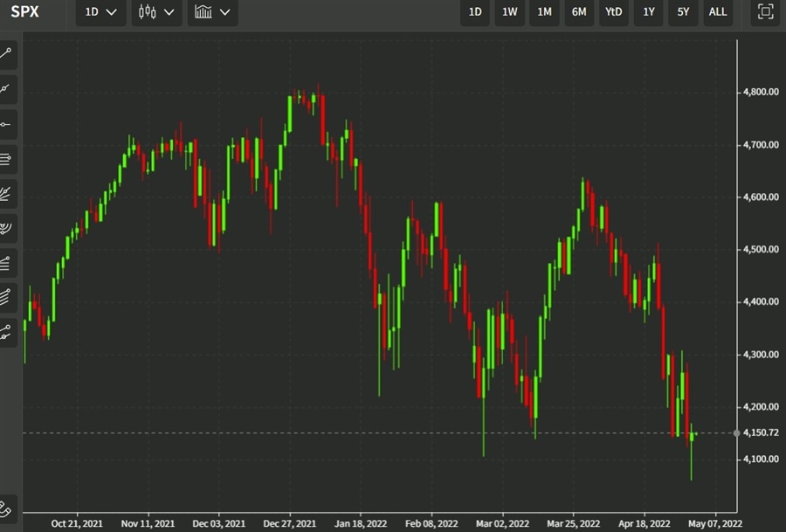Click the Jan 18, 2022 date label
Viewport: 786px width, 532px height.
pyautogui.click(x=361, y=523)
